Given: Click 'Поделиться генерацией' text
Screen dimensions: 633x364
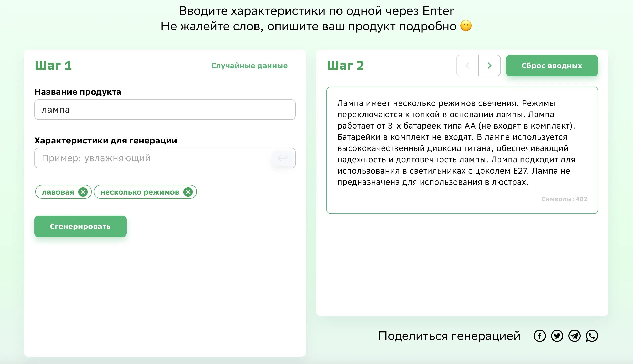Looking at the screenshot, I should (449, 336).
